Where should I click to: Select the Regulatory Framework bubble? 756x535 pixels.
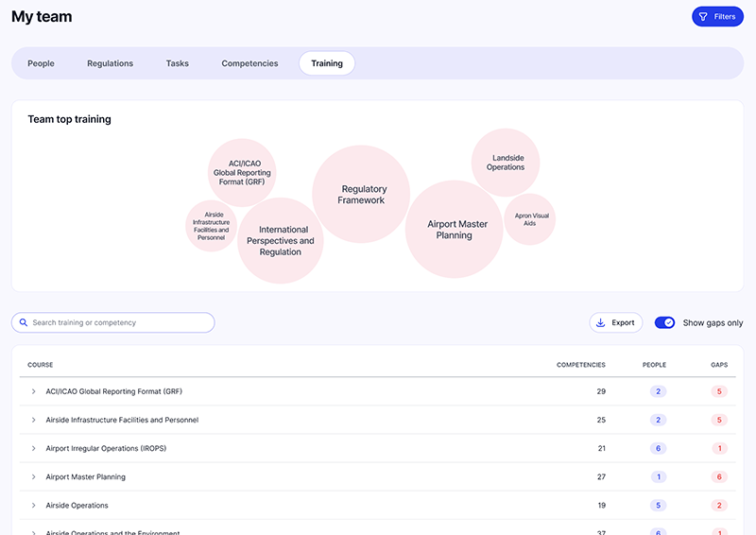pos(361,194)
